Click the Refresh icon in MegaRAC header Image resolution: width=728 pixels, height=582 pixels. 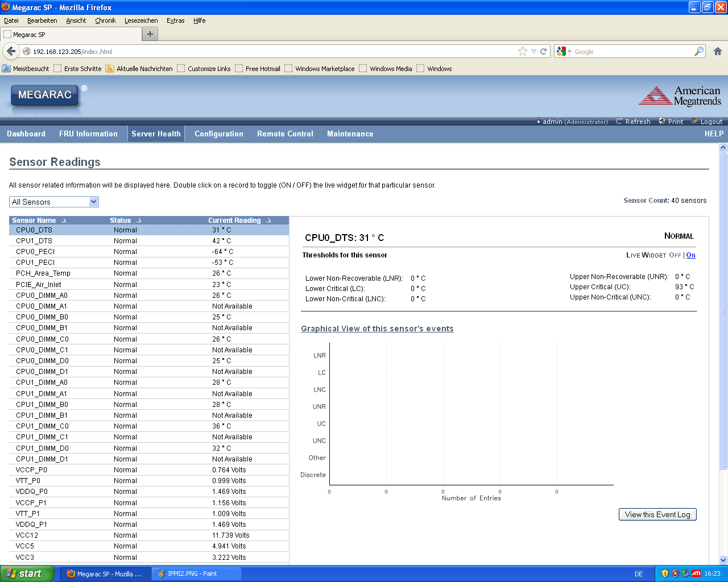[x=619, y=121]
